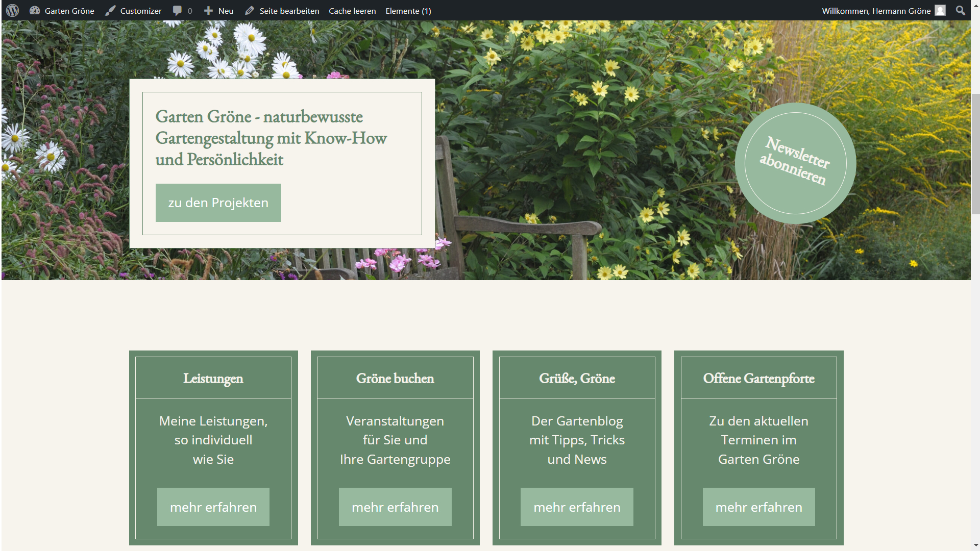Click mehr erfahren in Offene Gartenpforte card

pos(758,507)
